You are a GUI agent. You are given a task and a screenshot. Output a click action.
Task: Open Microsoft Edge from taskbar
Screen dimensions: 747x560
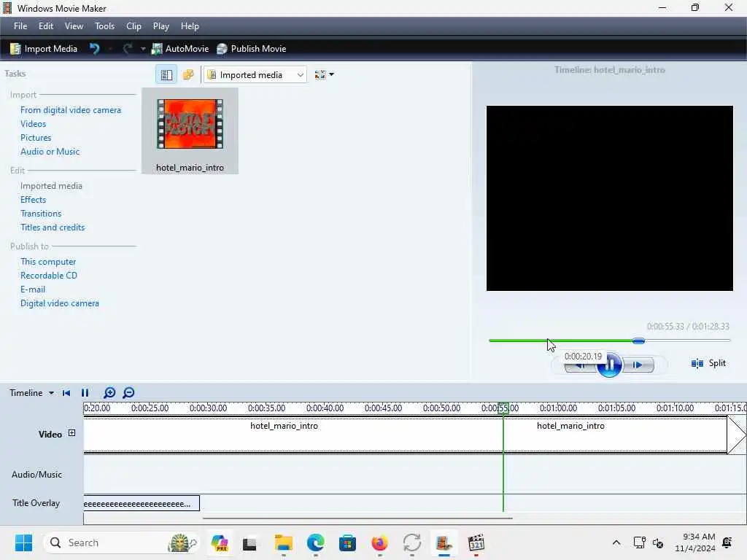[x=315, y=542]
